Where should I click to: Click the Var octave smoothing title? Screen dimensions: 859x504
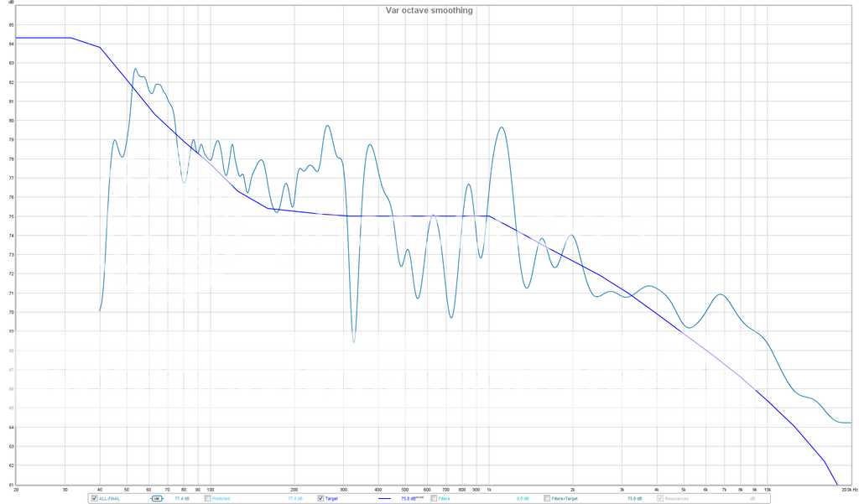point(429,10)
